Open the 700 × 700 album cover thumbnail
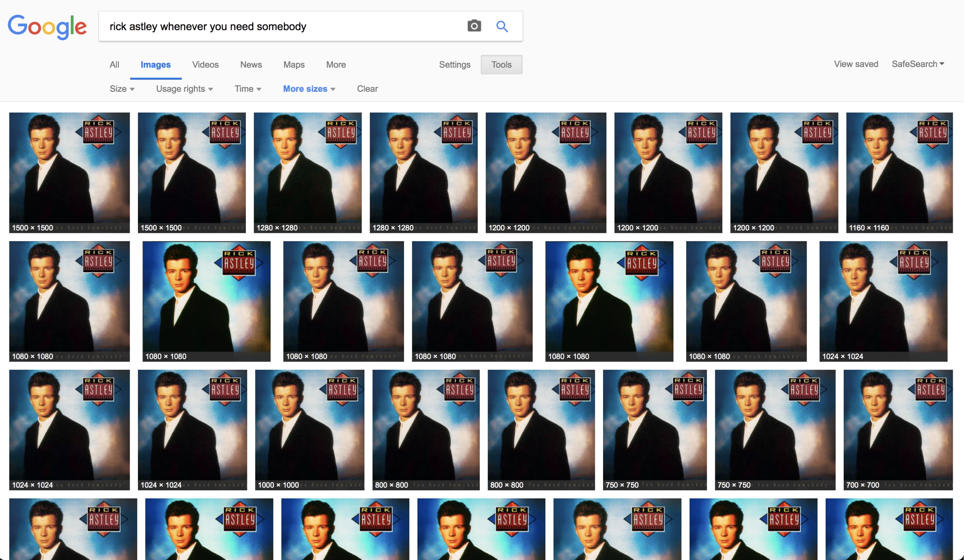 [x=898, y=430]
